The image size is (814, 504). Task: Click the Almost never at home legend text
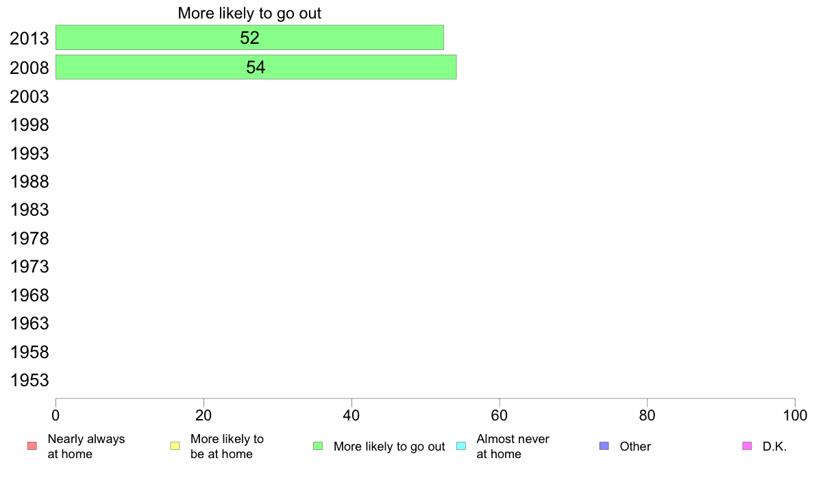click(513, 446)
